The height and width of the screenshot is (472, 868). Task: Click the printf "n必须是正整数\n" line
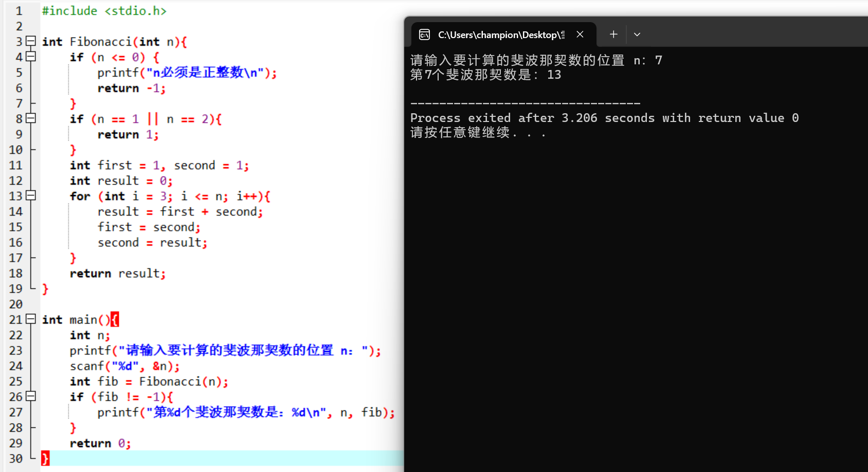pyautogui.click(x=187, y=73)
